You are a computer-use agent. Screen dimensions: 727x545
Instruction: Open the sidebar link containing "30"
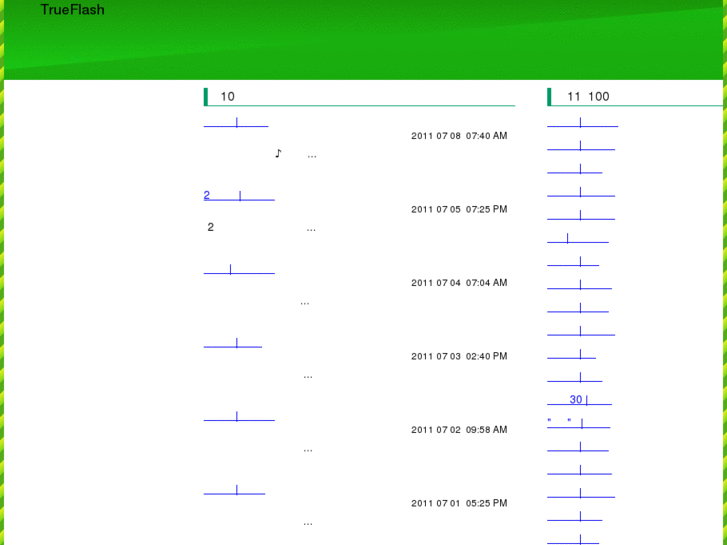coord(580,400)
